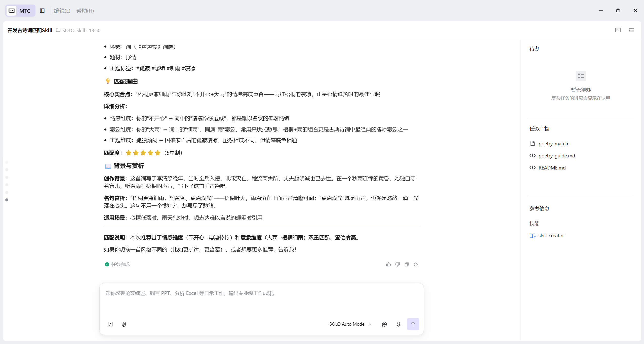The height and width of the screenshot is (344, 644).
Task: Click the 开发古诗词匹配Skill title
Action: click(30, 30)
